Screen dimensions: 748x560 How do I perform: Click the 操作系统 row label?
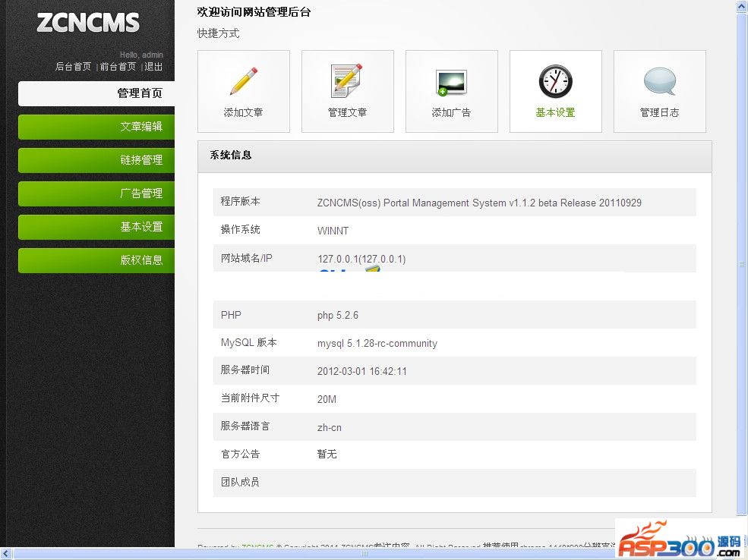click(x=241, y=230)
